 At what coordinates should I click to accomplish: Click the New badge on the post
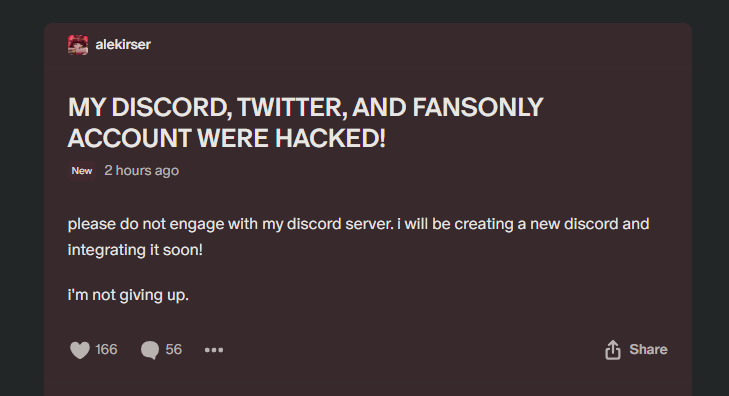[x=82, y=171]
